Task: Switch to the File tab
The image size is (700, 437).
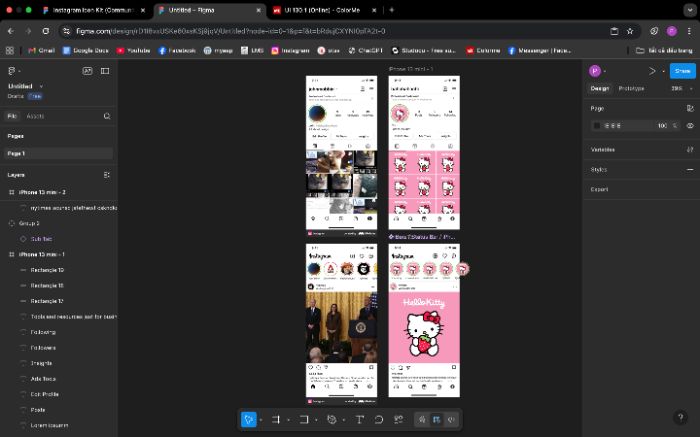Action: (x=12, y=116)
